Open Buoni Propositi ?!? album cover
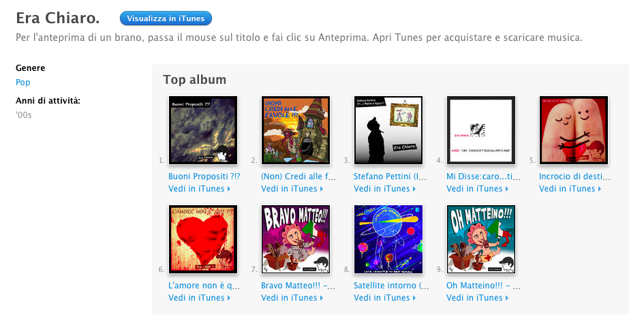 (203, 130)
